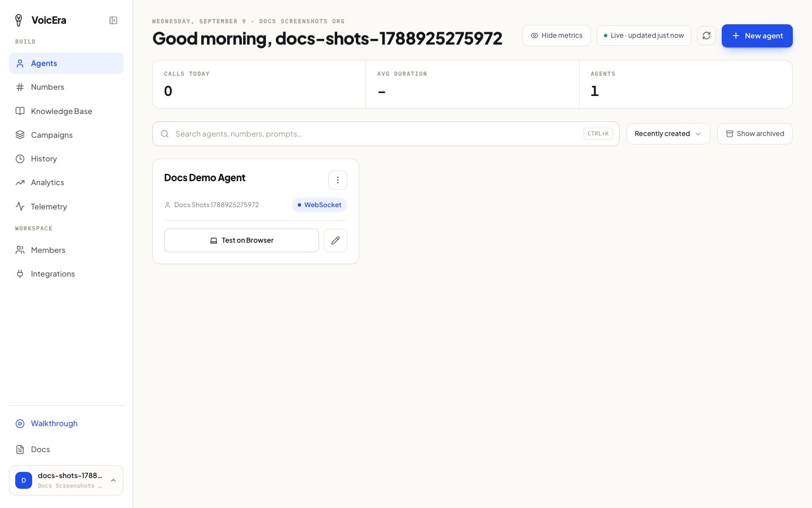Toggle Show archived agents
This screenshot has width=812, height=508.
click(x=755, y=134)
